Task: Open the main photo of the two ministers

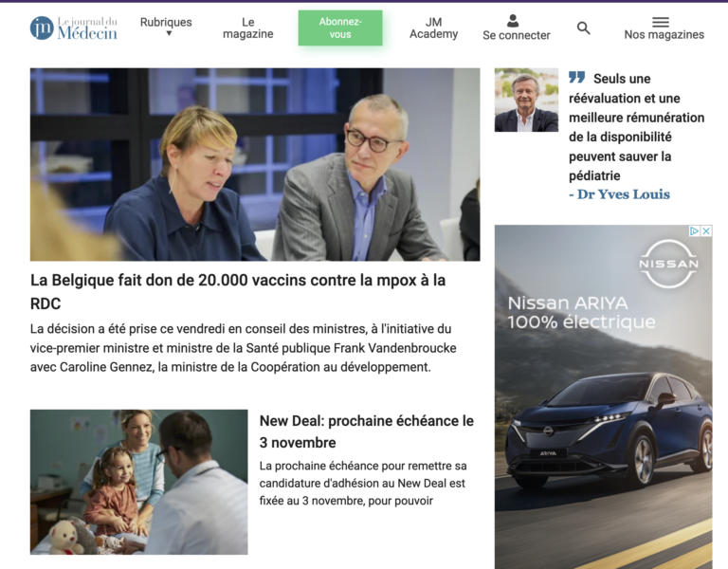Action: coord(255,164)
